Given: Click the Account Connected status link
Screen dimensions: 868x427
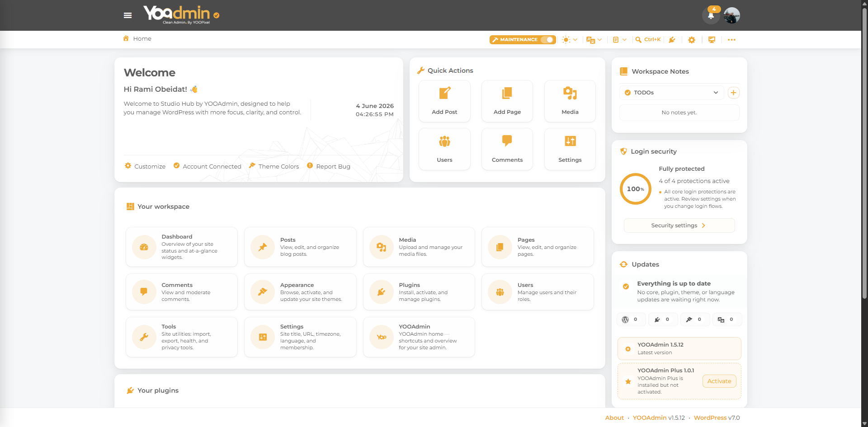Looking at the screenshot, I should coord(208,166).
